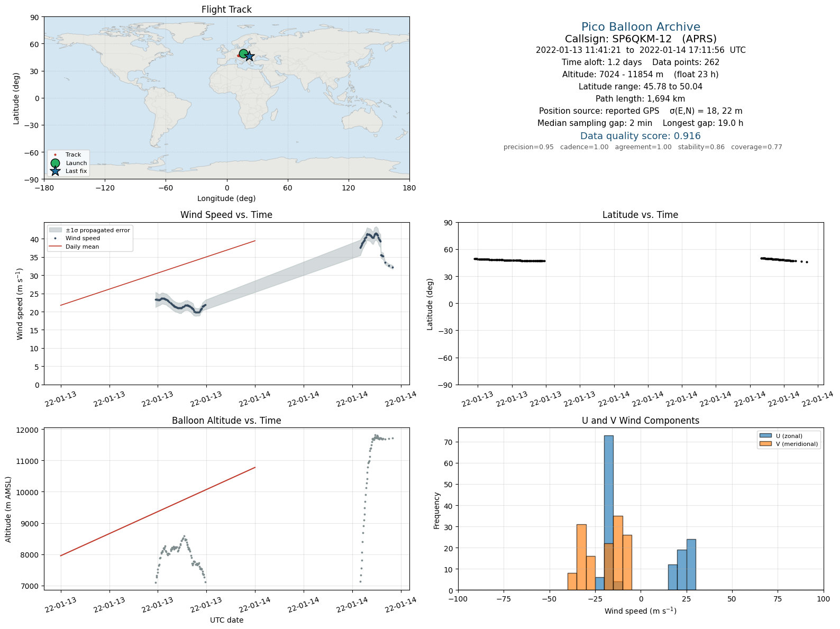The width and height of the screenshot is (840, 629).
Task: Click the "Pico Balloon Archive" heading
Action: [x=641, y=27]
